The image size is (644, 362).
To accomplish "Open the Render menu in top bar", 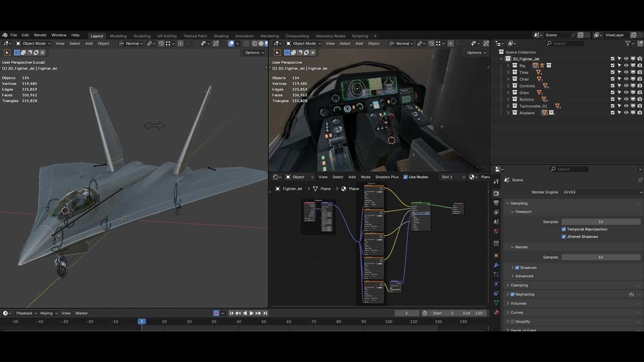I will click(x=40, y=35).
